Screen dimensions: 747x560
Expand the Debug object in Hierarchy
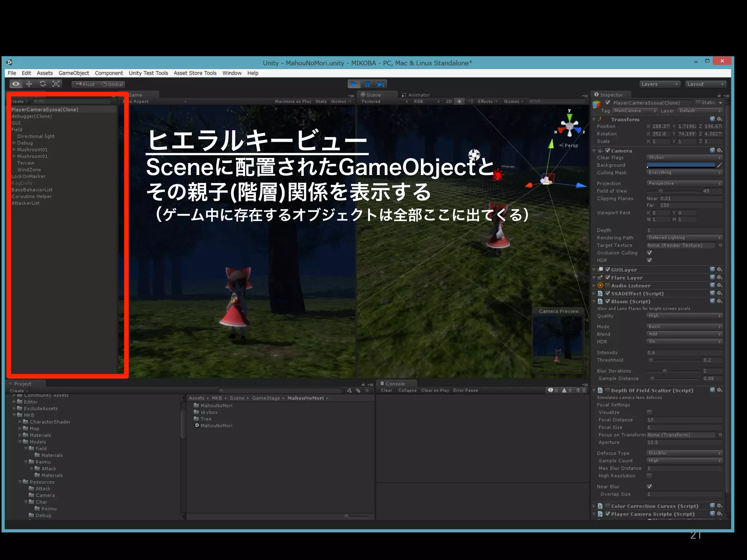click(14, 143)
